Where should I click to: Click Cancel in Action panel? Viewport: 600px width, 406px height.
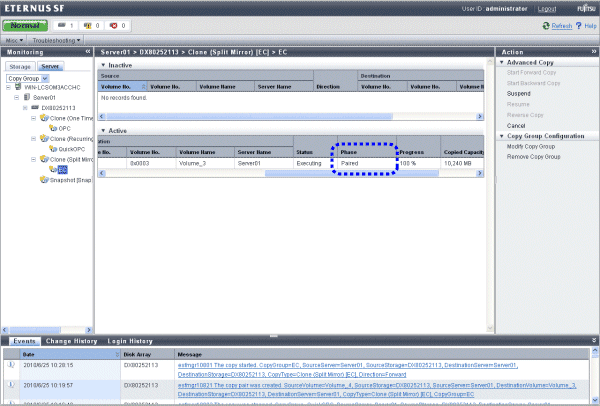(x=516, y=126)
